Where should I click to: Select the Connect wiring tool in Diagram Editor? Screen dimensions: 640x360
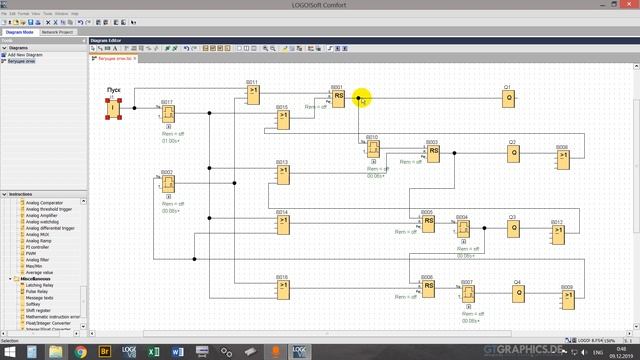pos(100,49)
